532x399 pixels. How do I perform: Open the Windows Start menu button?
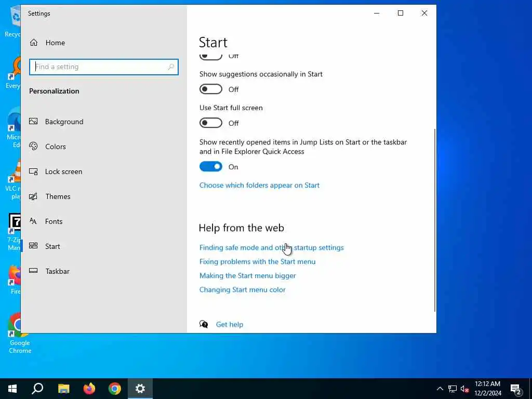pyautogui.click(x=12, y=389)
